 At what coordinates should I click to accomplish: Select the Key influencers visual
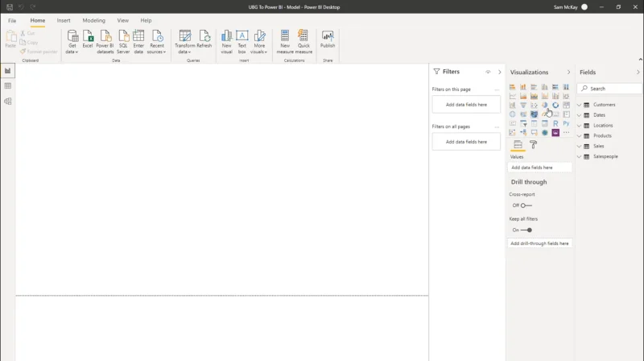(513, 132)
